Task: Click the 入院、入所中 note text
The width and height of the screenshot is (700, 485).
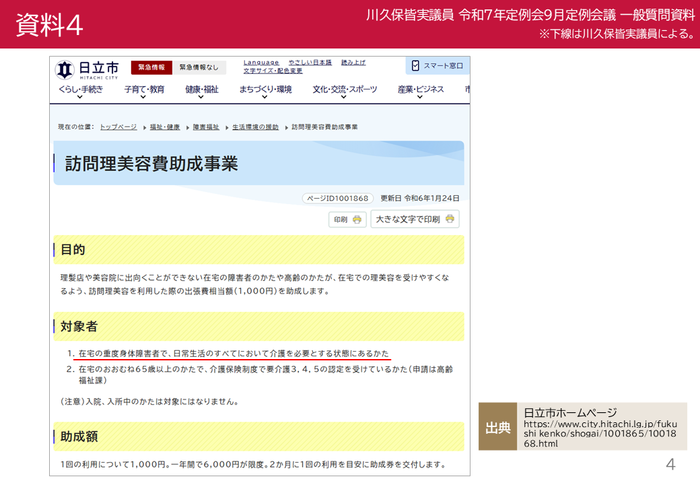Action: point(149,402)
